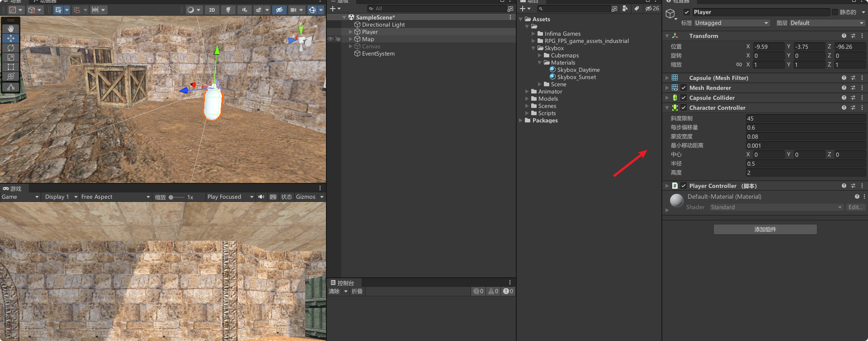Open Character Controller kebab menu
This screenshot has width=868, height=341.
862,107
